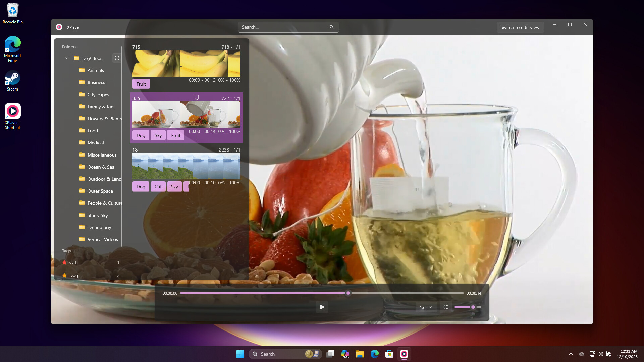This screenshot has height=362, width=644.
Task: Expand the Tags section header
Action: pos(66,251)
